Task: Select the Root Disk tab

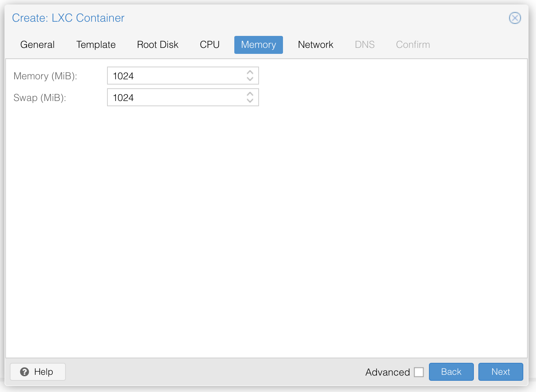Action: click(157, 45)
